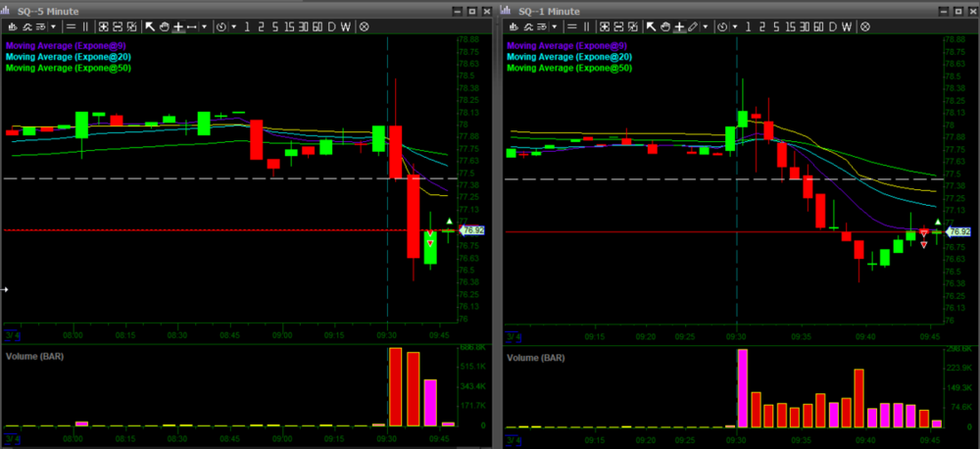The width and height of the screenshot is (980, 449).
Task: Click the 3/4 date marker below 1 Minute volume
Action: coord(512,440)
